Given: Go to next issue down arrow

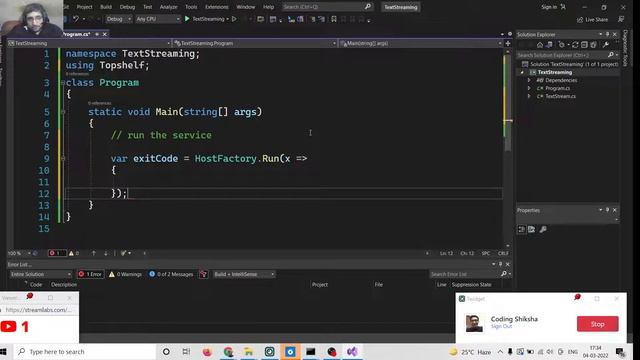Looking at the screenshot, I should point(106,253).
